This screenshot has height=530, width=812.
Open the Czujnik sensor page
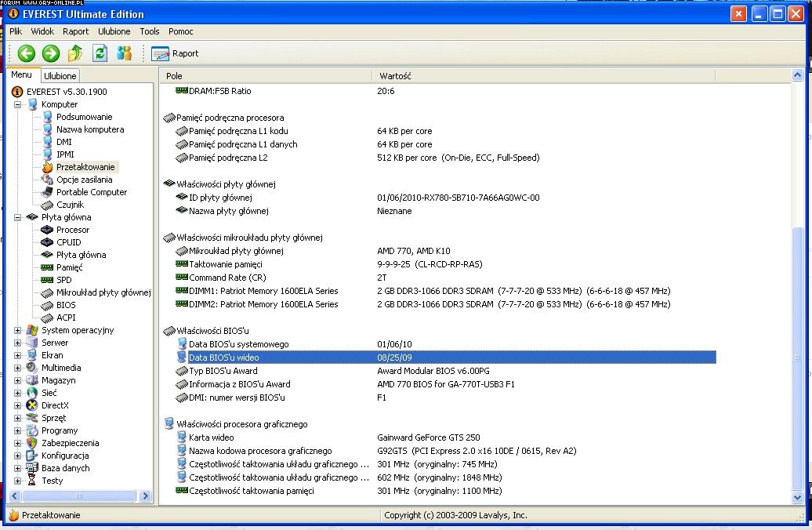[x=70, y=205]
